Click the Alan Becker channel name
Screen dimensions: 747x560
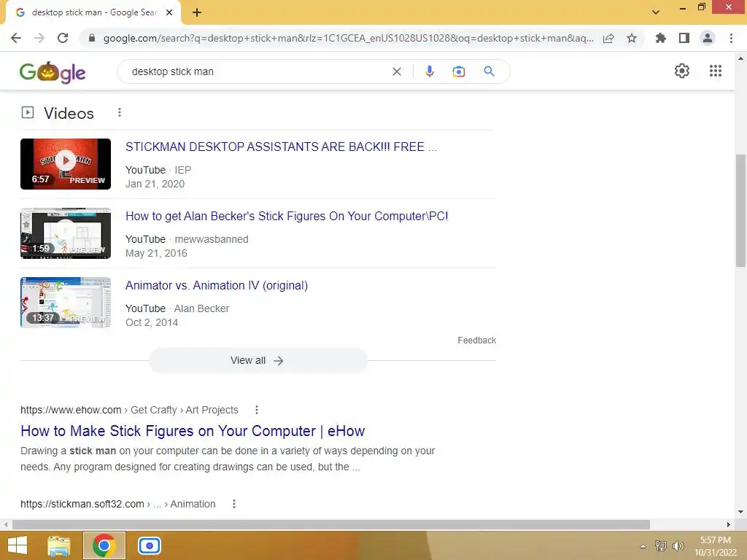coord(201,308)
